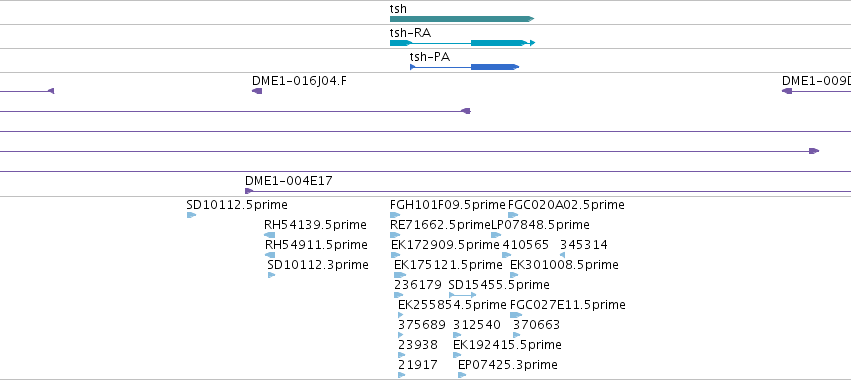The image size is (851, 380).
Task: Open the DME1-009 label at right edge
Action: (x=816, y=81)
